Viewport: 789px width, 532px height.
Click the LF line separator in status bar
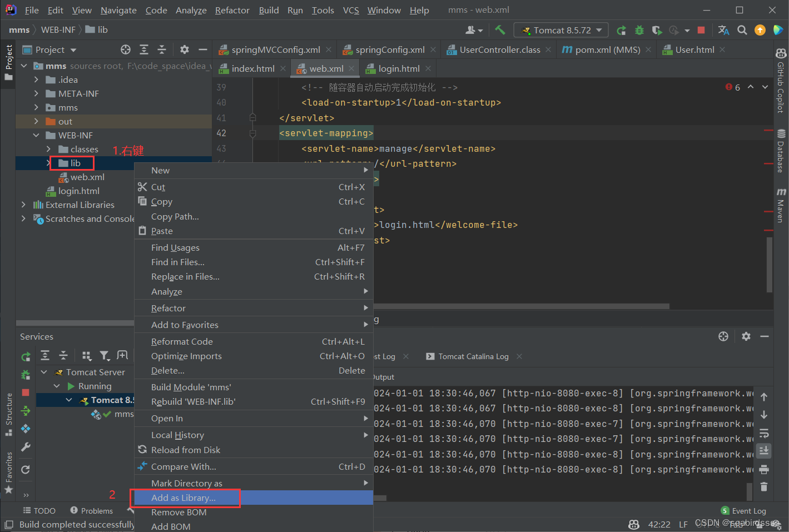[683, 524]
